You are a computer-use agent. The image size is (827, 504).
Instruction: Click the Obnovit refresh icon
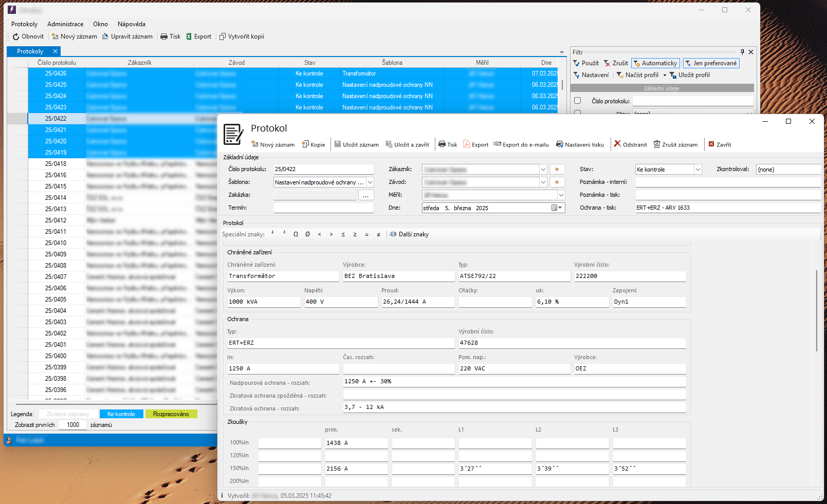tap(16, 36)
